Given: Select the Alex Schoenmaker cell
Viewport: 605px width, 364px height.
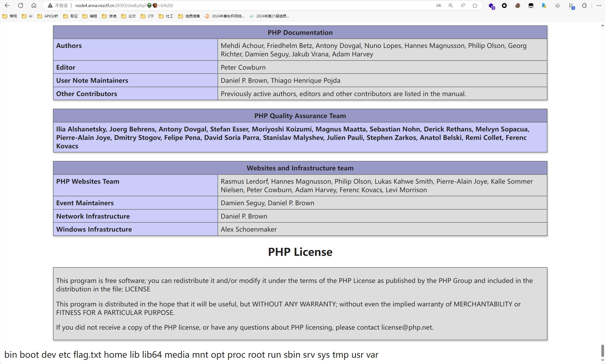Looking at the screenshot, I should [x=382, y=229].
